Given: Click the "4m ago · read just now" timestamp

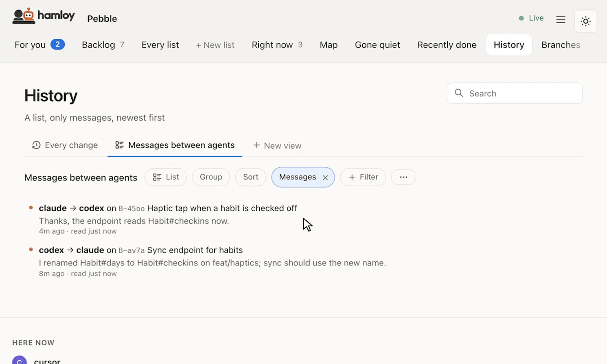Looking at the screenshot, I should [x=78, y=231].
